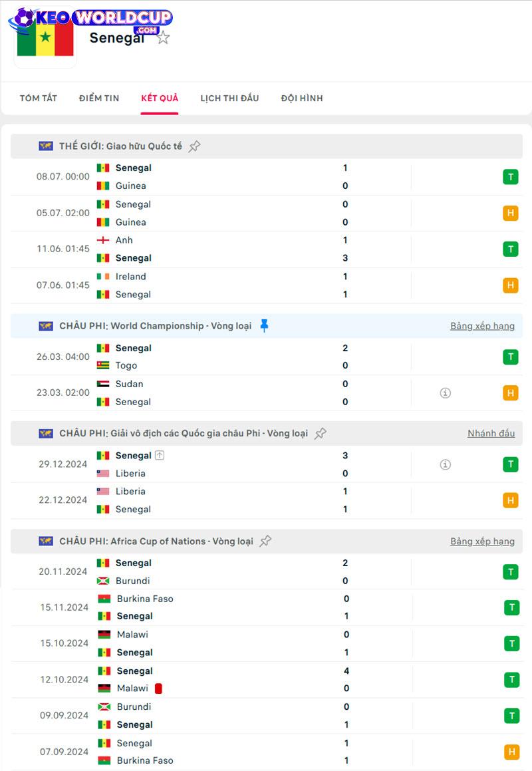This screenshot has height=771, width=532.
Task: Open info icon for Sudan vs Senegal match
Action: (445, 393)
